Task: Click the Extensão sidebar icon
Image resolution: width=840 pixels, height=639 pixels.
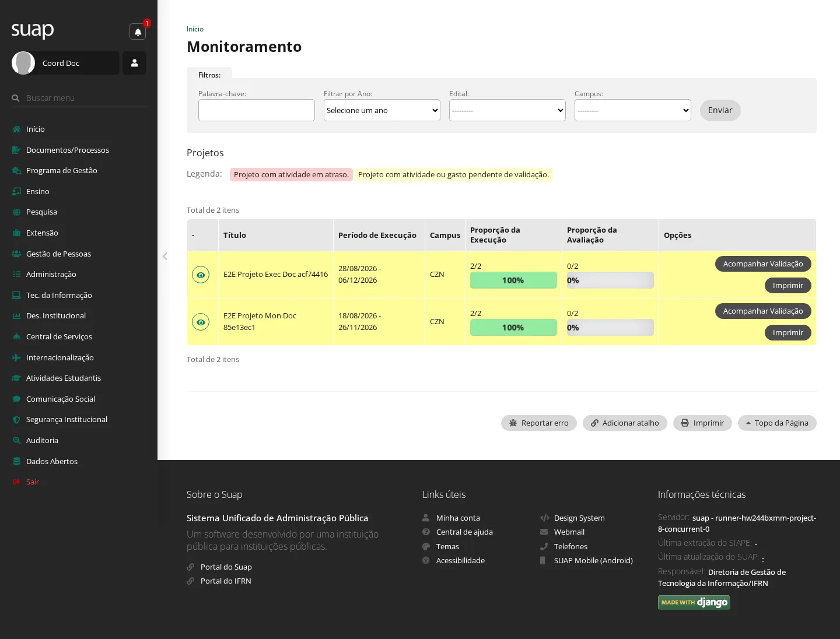Action: pyautogui.click(x=16, y=233)
